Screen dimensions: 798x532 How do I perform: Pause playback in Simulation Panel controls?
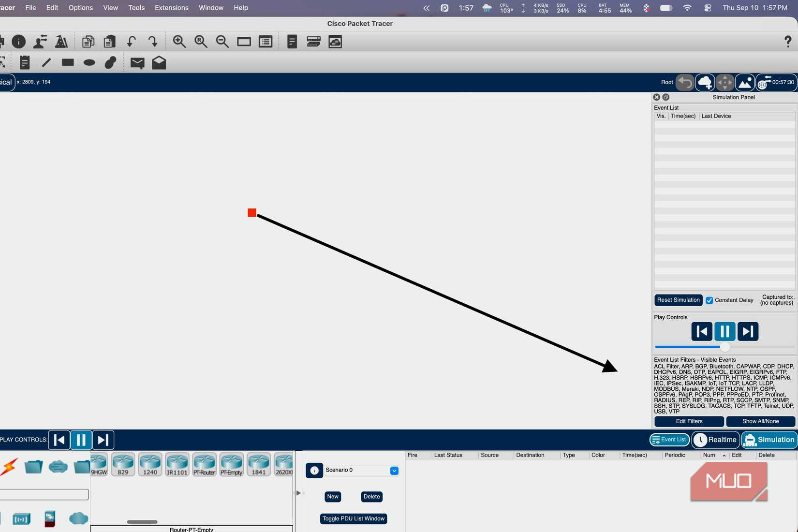[724, 331]
